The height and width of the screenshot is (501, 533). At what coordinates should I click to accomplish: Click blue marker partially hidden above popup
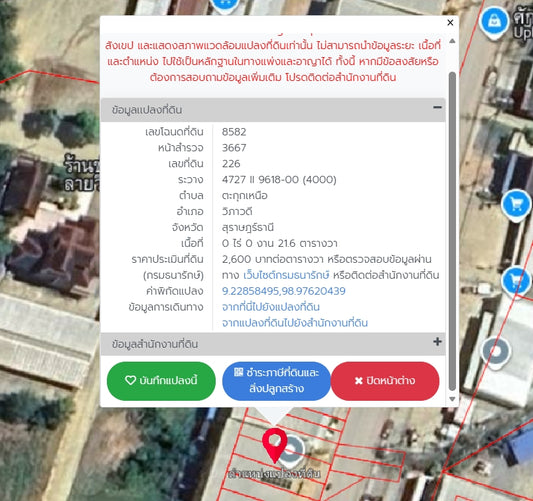(225, 5)
